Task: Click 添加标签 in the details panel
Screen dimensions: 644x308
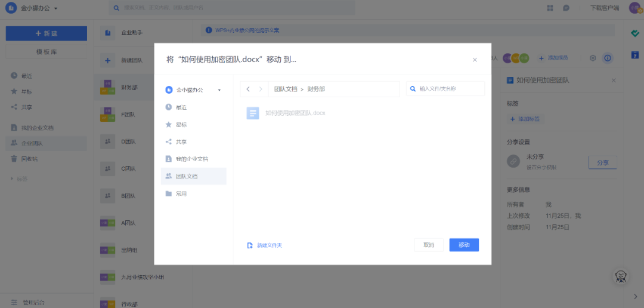Action: (x=525, y=119)
